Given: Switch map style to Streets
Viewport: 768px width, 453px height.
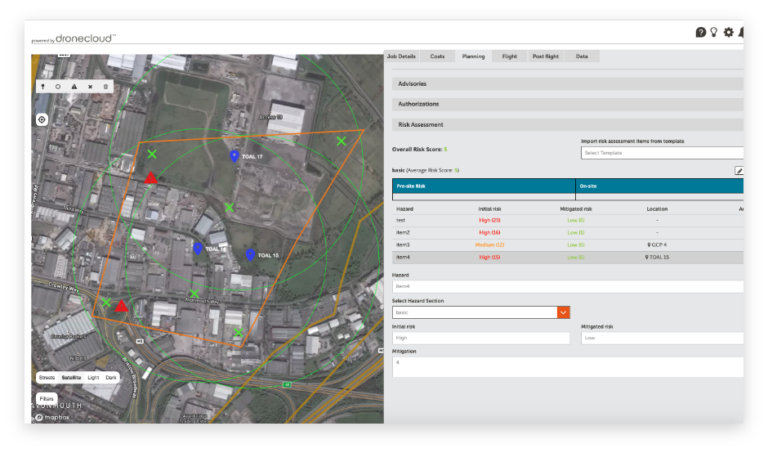Looking at the screenshot, I should click(47, 377).
